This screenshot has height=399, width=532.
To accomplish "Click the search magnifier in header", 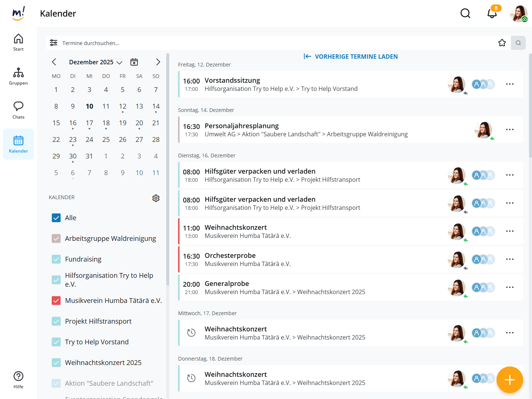I will (465, 14).
